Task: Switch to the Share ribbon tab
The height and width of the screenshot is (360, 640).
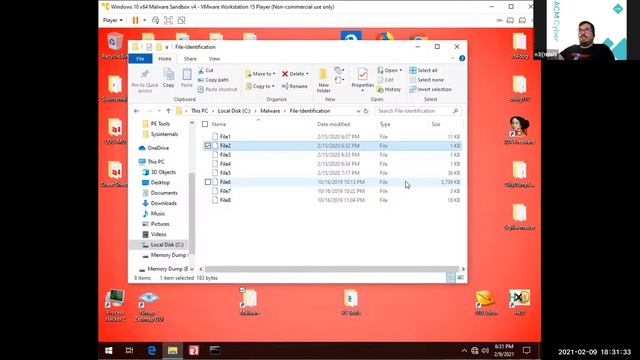Action: [x=190, y=59]
